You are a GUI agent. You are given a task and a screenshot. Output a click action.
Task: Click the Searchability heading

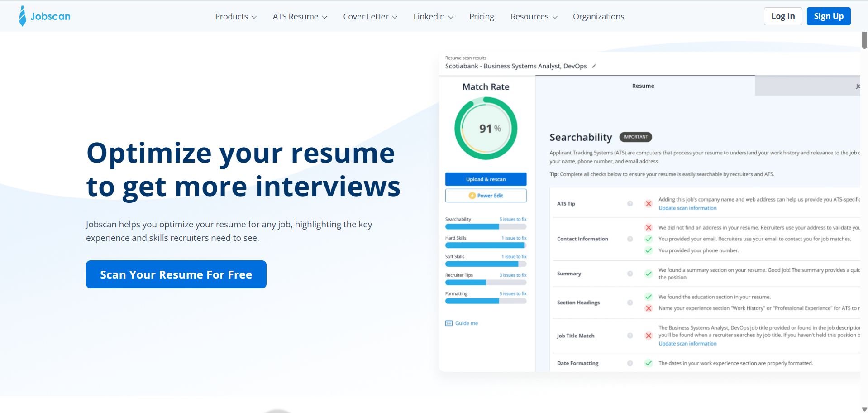581,137
